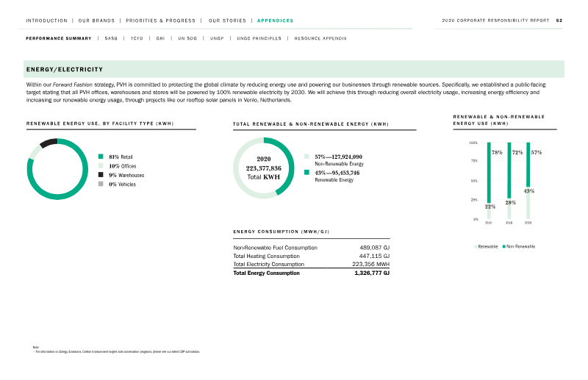Viewport: 588px width, 380px height.
Task: Go to Our Brands section
Action: [96, 21]
